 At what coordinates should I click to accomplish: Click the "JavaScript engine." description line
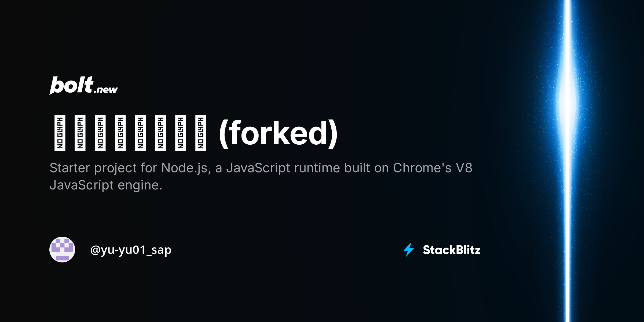pos(106,185)
